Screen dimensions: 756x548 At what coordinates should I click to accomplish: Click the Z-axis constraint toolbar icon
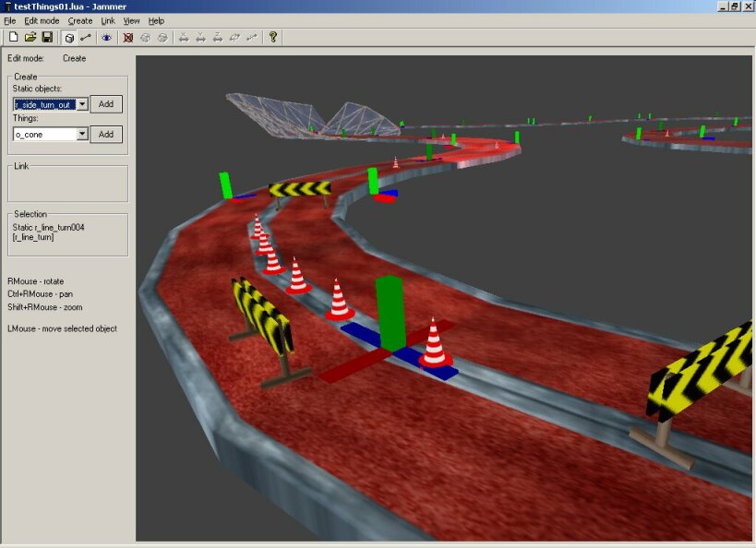(217, 38)
